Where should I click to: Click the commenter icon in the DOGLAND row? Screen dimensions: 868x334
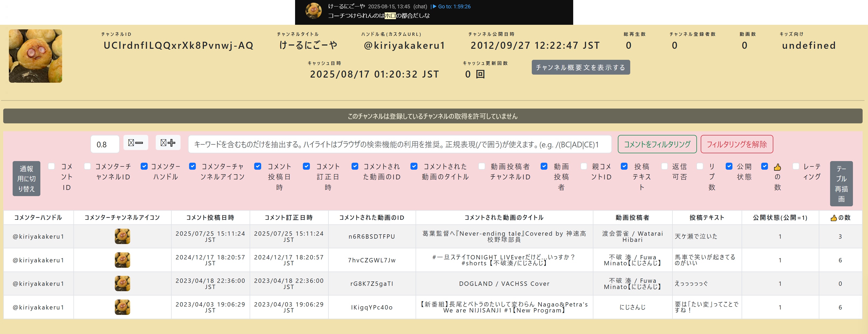[x=122, y=284]
